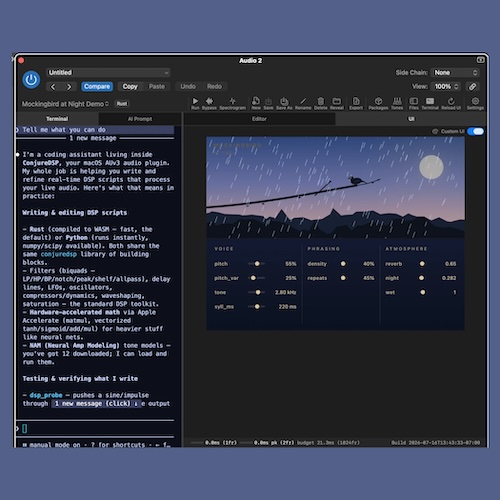This screenshot has width=500, height=500.
Task: Click the budget 21.3ms status text
Action: (x=328, y=443)
